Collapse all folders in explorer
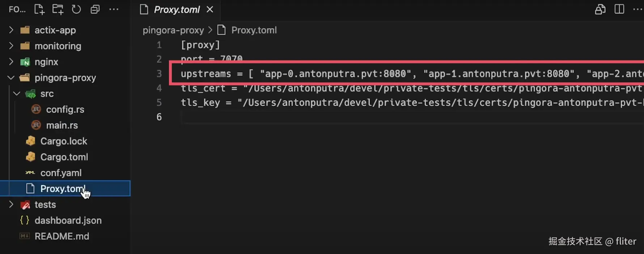Viewport: 644px width, 254px height. 95,9
